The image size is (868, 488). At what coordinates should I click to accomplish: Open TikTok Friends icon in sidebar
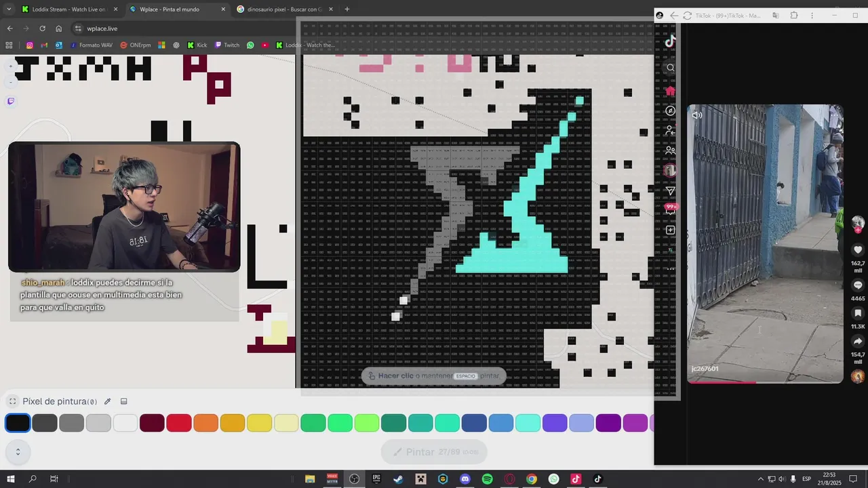tap(670, 150)
